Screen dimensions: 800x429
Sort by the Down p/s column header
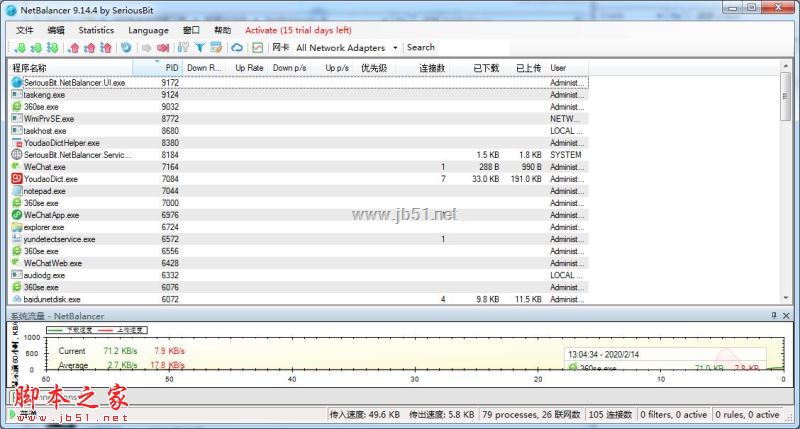(289, 68)
